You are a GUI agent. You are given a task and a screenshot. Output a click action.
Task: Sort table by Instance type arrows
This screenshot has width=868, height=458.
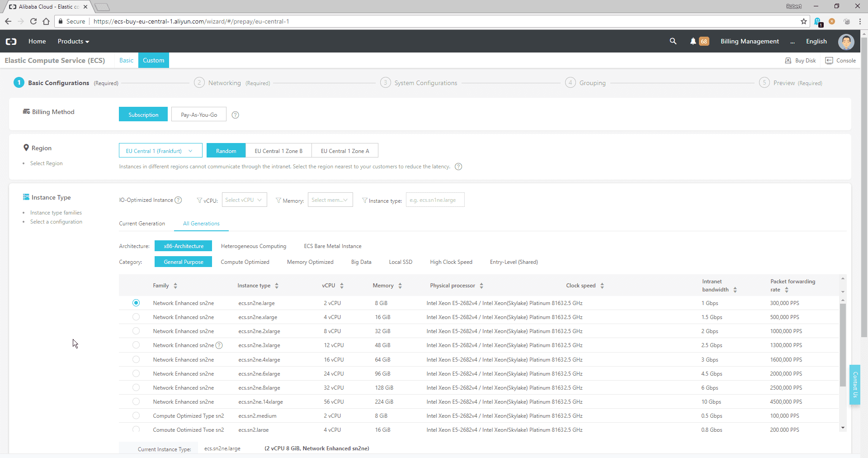coord(277,286)
